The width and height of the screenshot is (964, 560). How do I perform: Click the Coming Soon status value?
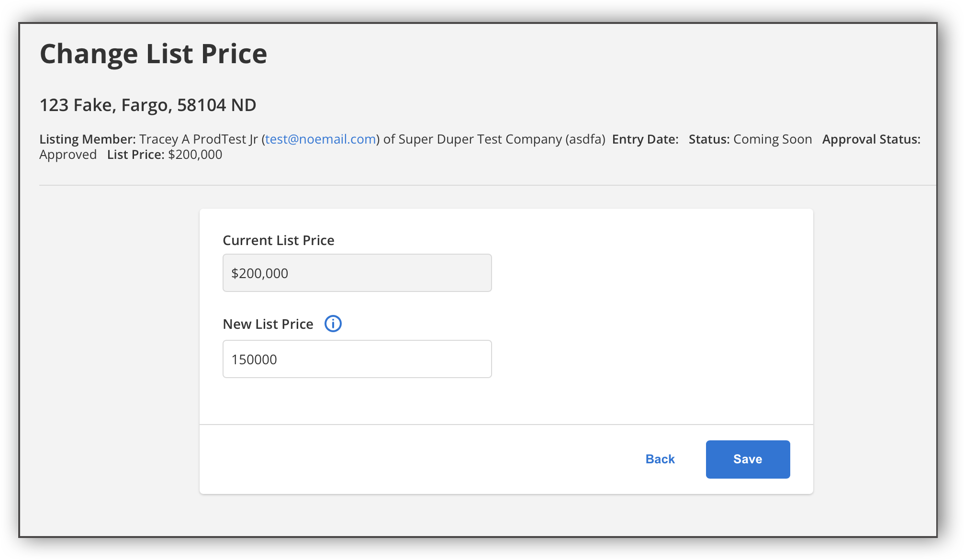(x=773, y=139)
